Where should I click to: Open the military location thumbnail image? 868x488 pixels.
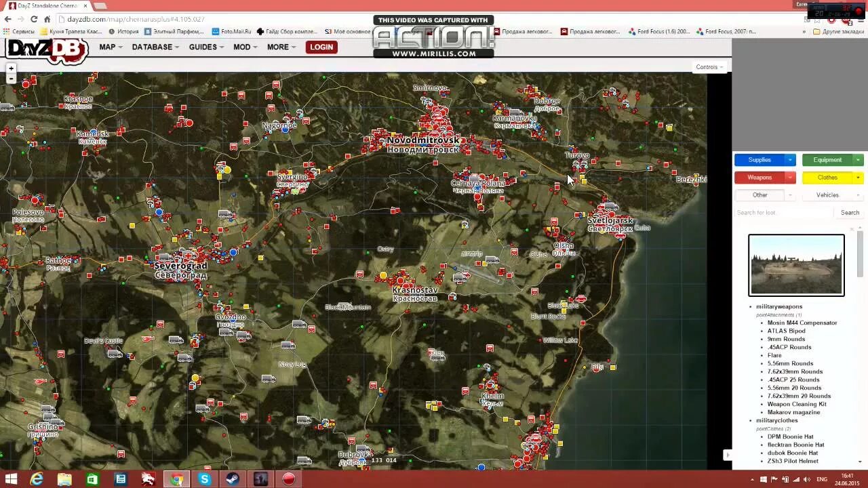point(796,265)
